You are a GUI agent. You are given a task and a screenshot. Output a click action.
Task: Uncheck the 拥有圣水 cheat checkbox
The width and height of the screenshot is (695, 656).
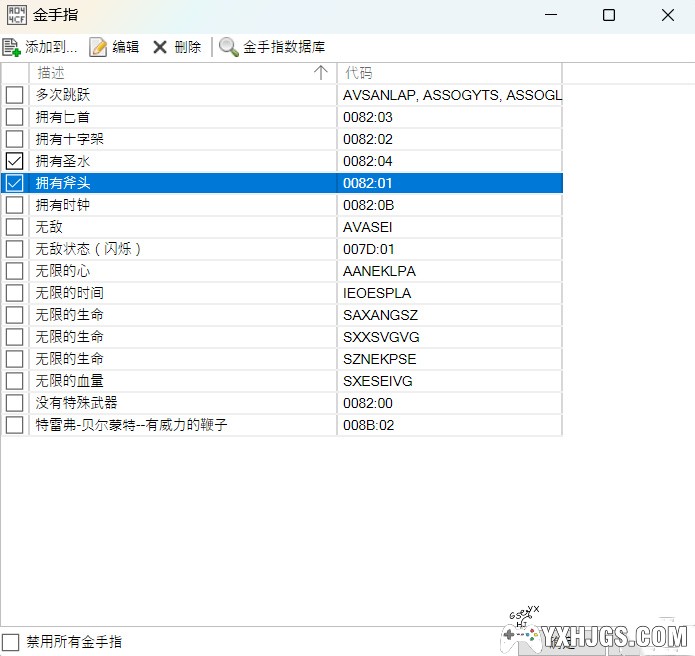15,161
